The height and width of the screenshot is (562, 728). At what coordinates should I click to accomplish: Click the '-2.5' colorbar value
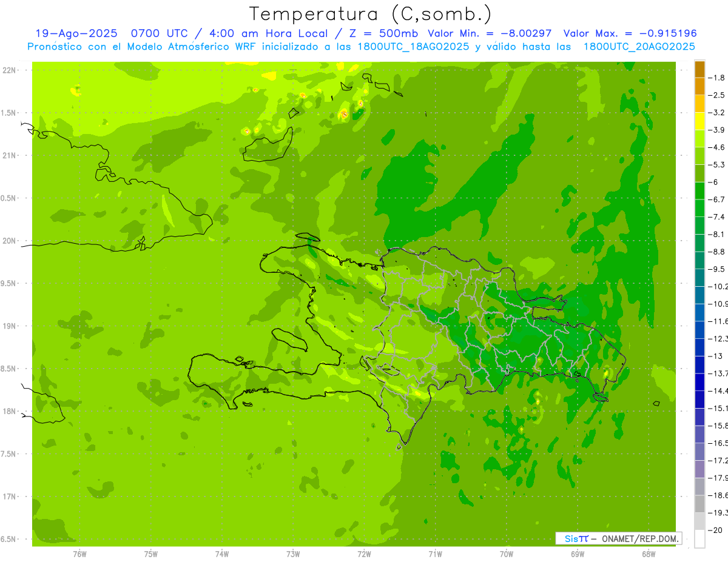pyautogui.click(x=718, y=95)
